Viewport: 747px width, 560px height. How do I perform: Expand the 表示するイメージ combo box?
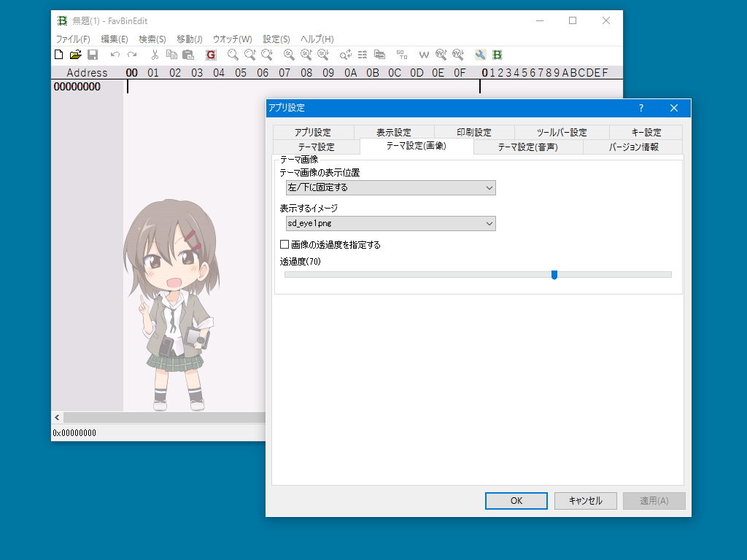390,224
